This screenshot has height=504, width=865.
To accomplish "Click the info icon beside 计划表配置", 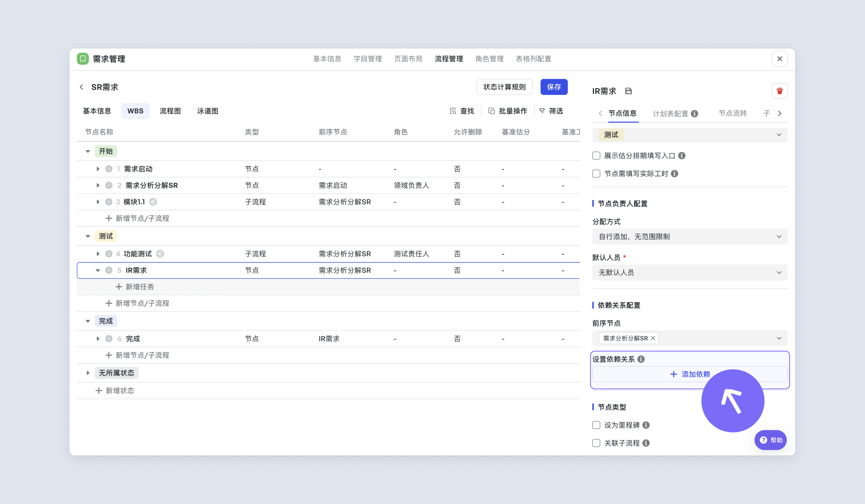I will point(694,113).
